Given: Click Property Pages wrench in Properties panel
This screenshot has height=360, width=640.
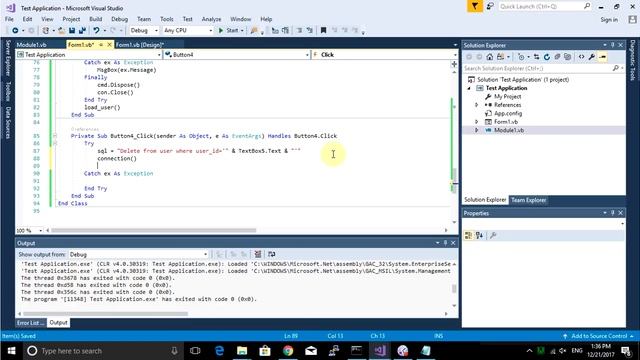Looking at the screenshot, I should (x=493, y=236).
